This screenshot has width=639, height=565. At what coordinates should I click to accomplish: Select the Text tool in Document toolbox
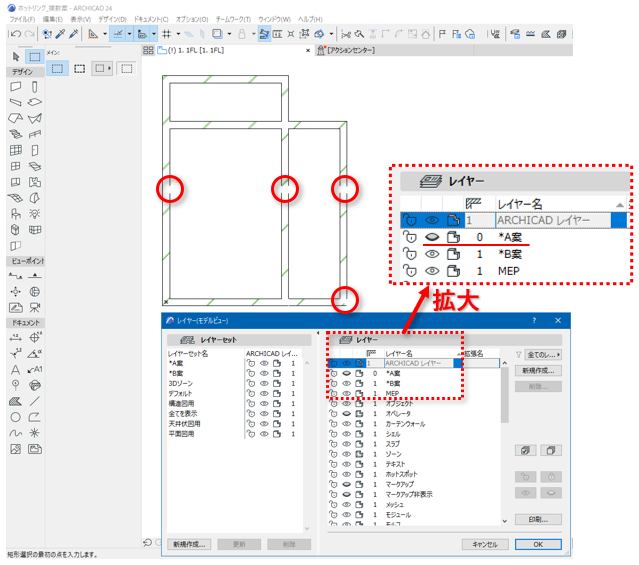pos(16,369)
